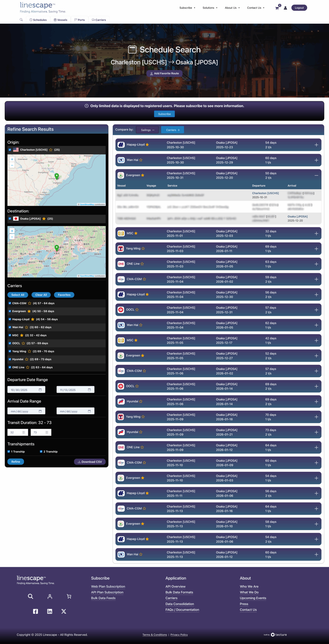Zoom out on the Osaka destination map

pos(12,237)
